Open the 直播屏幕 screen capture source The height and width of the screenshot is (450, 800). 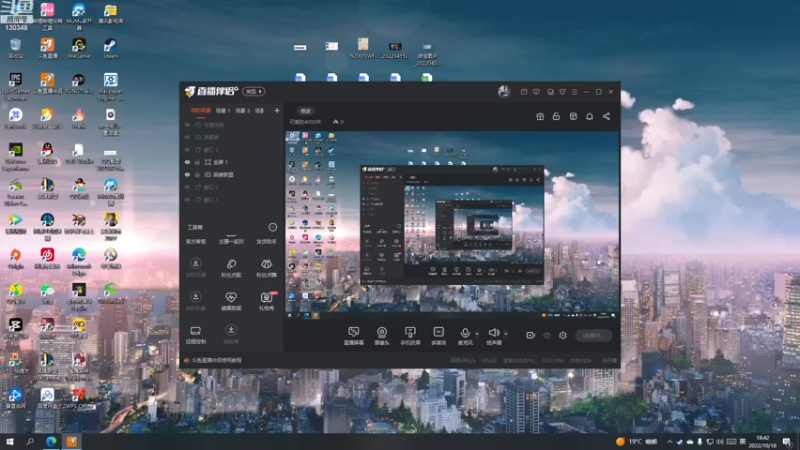coord(354,336)
